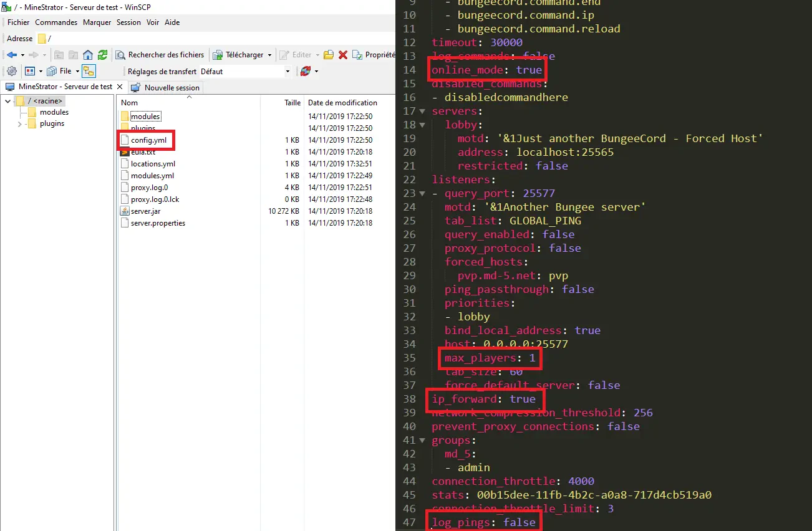Click the synchronize icon right of transfer settings

pyautogui.click(x=306, y=71)
